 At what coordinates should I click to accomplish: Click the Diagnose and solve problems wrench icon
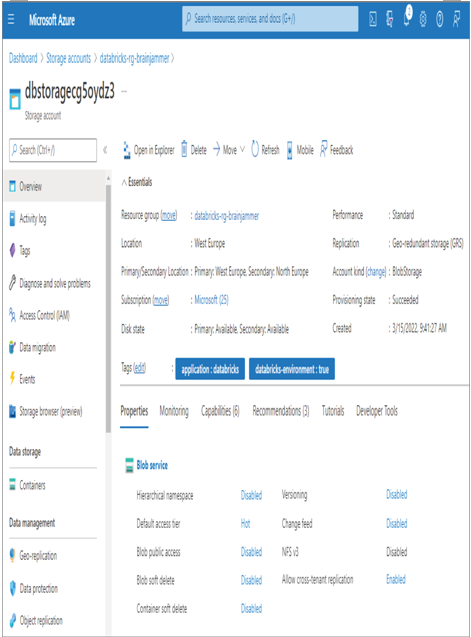pos(13,282)
